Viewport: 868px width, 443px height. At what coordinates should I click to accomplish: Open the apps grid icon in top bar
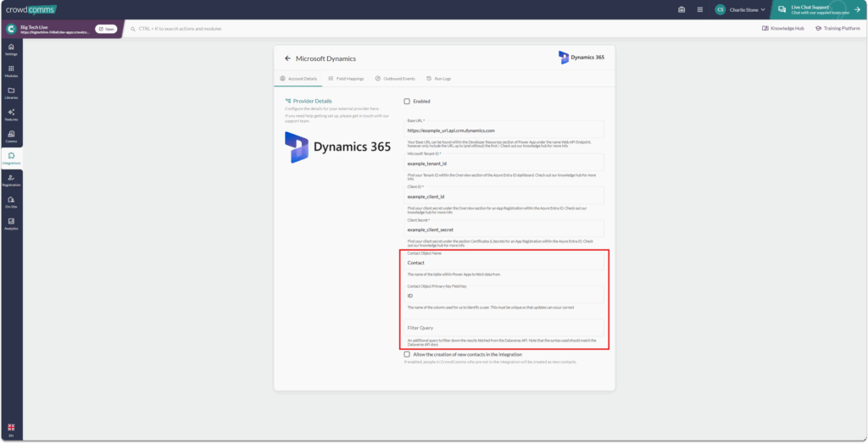(x=682, y=9)
